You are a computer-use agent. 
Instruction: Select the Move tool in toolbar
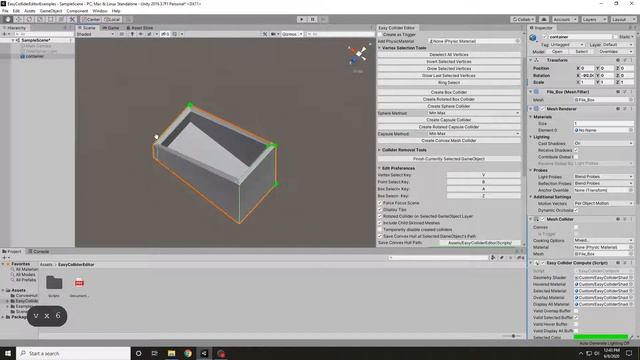point(18,19)
